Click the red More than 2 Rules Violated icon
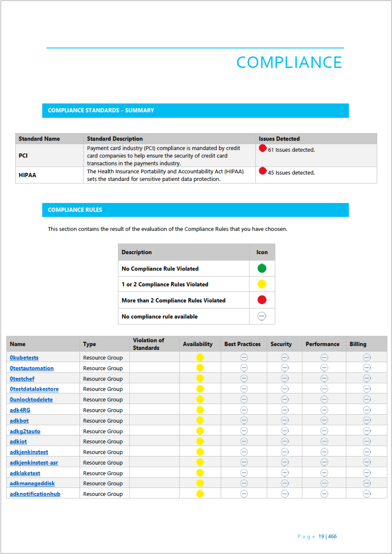The image size is (392, 554). (x=262, y=300)
